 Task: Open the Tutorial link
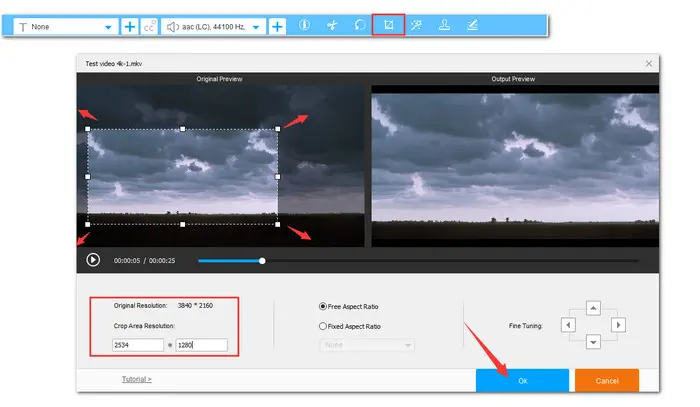(x=137, y=379)
